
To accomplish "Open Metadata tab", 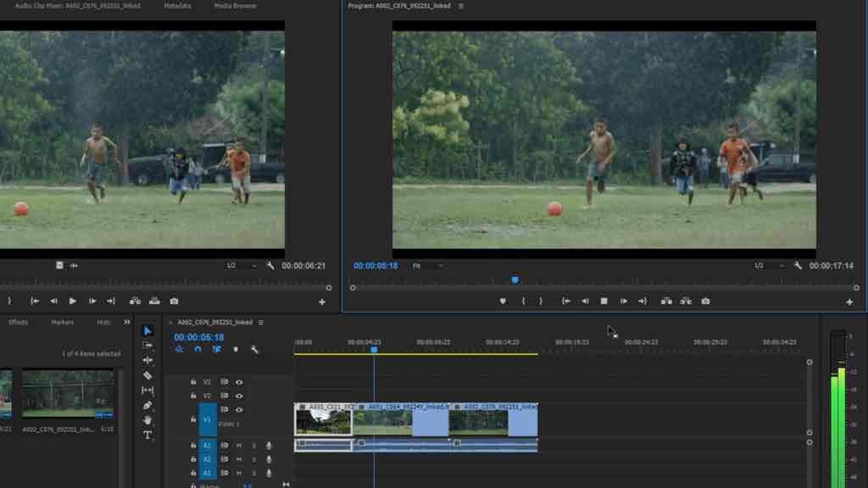I will tap(177, 6).
